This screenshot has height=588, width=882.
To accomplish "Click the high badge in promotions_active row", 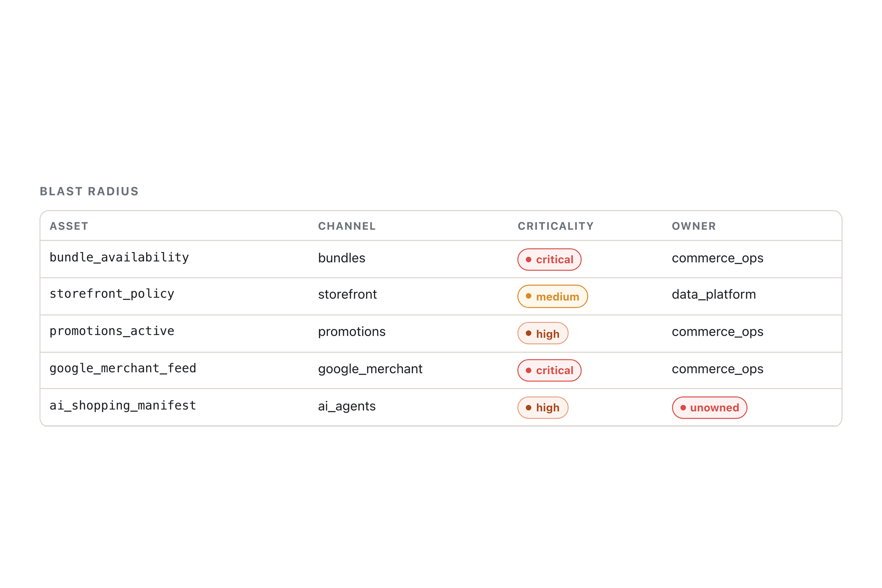I will pyautogui.click(x=543, y=334).
